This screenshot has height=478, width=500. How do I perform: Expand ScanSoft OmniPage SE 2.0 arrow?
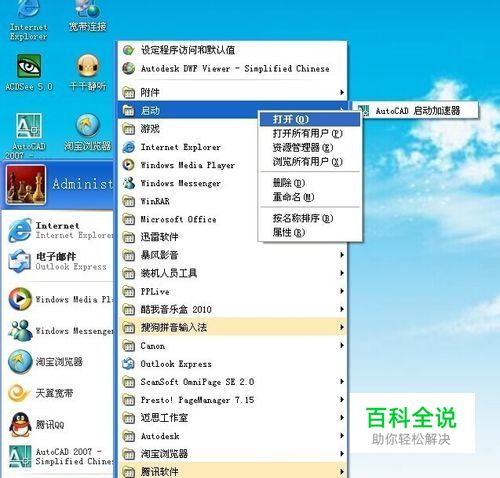[342, 382]
